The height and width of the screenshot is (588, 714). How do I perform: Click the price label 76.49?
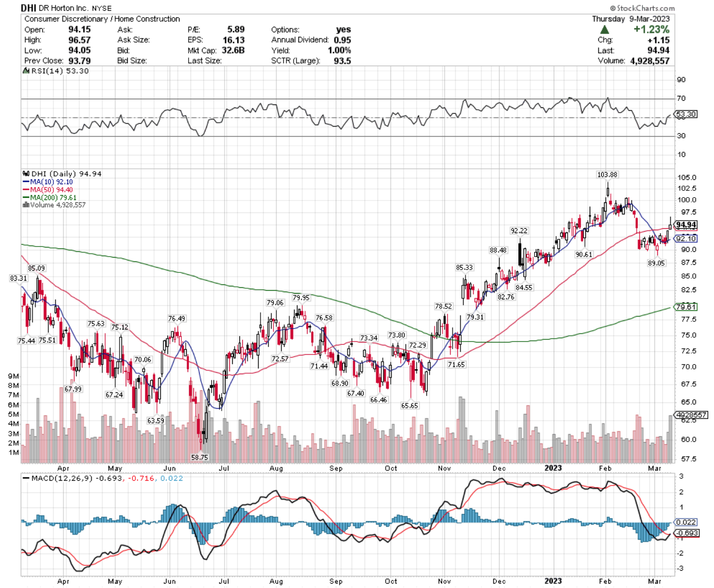click(x=177, y=319)
